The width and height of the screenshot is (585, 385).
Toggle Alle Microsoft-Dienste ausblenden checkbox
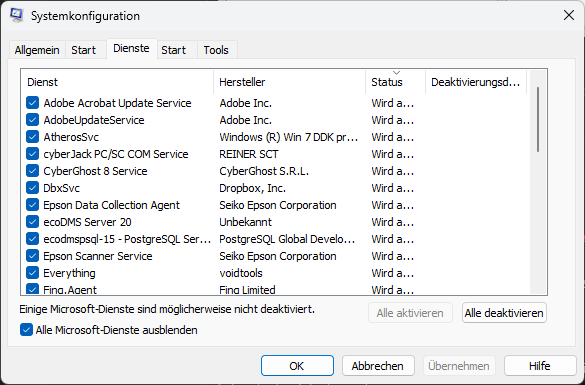point(26,330)
